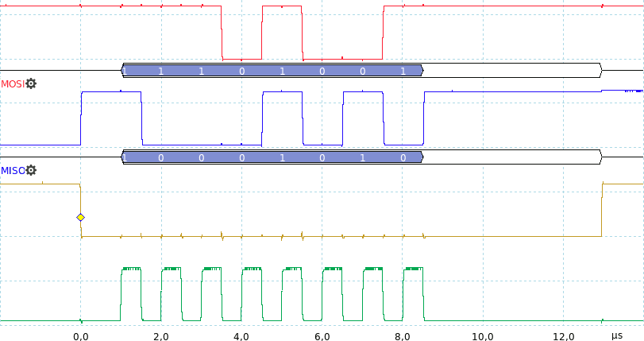
Task: Click the 10,0 time axis label
Action: (483, 336)
